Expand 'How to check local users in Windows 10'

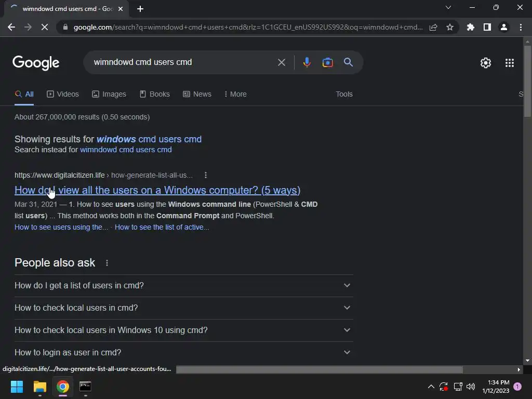tap(183, 330)
